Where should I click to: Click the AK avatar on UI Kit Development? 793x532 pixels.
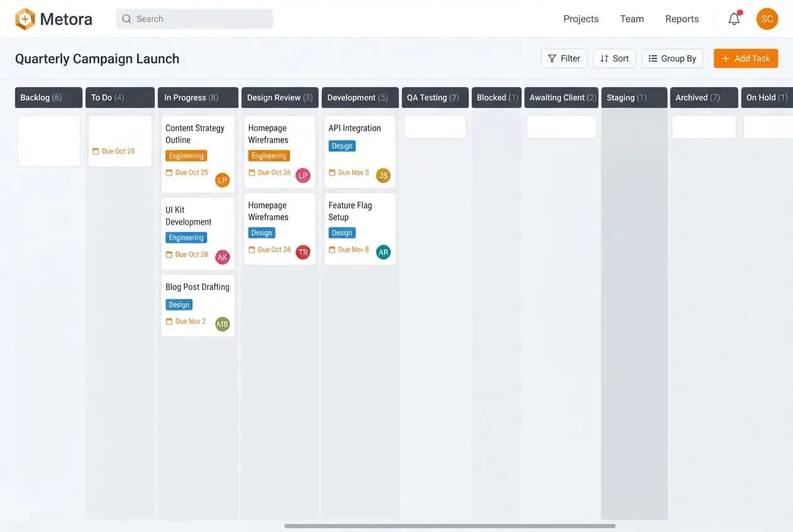222,257
